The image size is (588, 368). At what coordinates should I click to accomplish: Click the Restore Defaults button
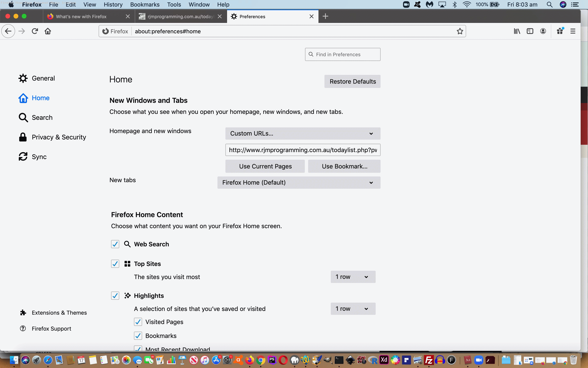click(352, 82)
